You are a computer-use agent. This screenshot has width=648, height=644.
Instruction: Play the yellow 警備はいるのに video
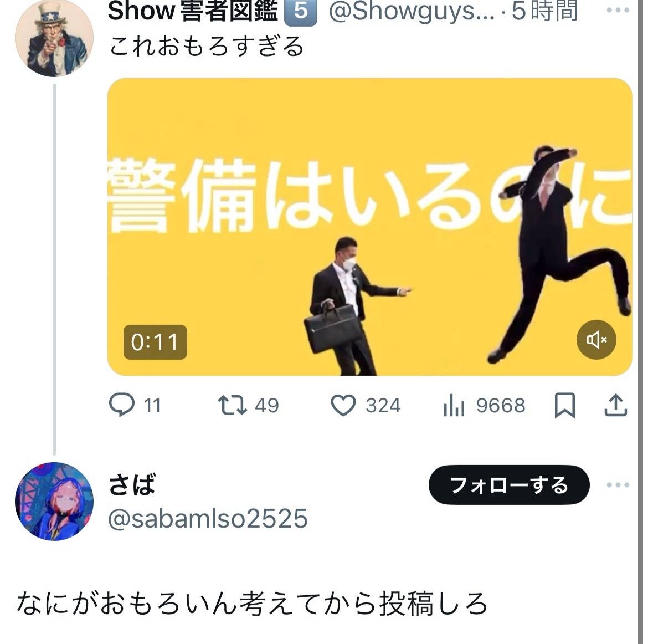tap(370, 227)
